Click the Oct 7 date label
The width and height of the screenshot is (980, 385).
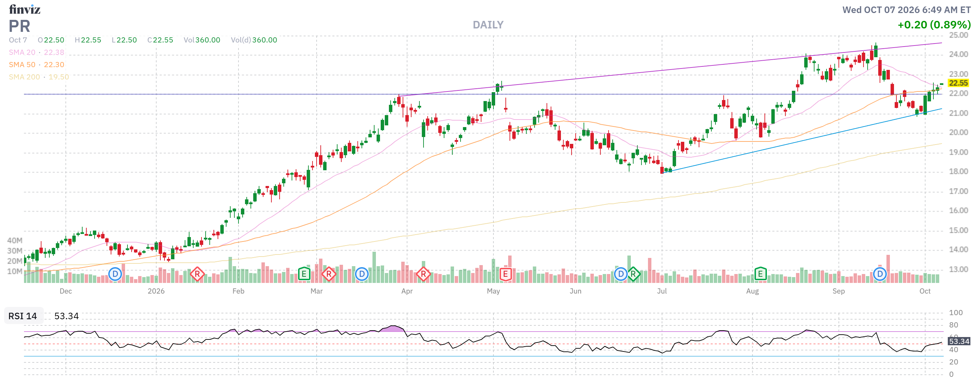[18, 40]
